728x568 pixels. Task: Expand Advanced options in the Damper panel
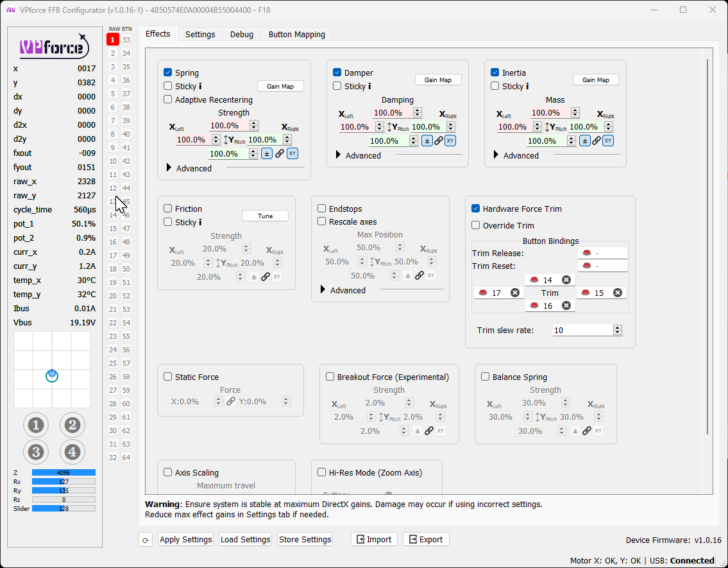pyautogui.click(x=337, y=155)
